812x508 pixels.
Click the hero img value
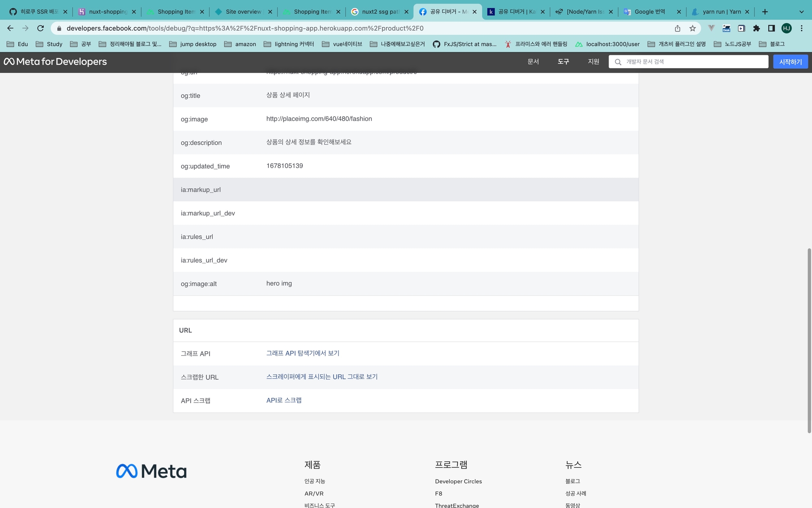click(x=279, y=283)
